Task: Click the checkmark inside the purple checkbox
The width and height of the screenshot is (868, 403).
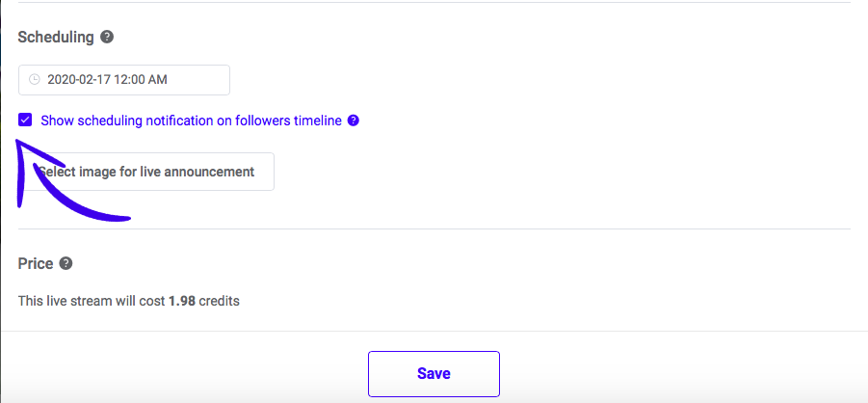Action: coord(25,120)
